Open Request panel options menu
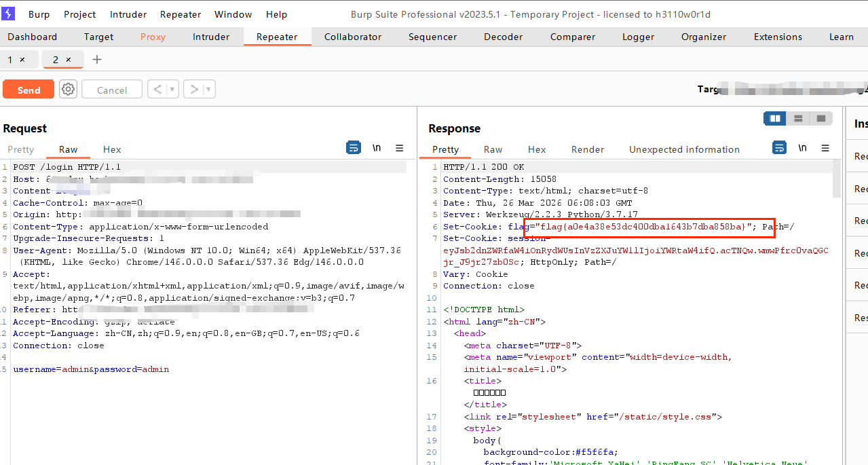The height and width of the screenshot is (465, 868). [x=400, y=148]
